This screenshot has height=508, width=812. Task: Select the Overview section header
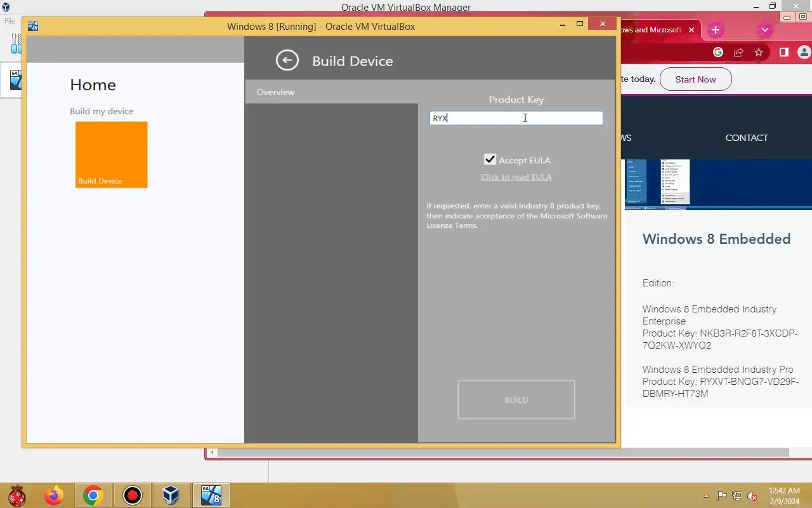pos(275,92)
